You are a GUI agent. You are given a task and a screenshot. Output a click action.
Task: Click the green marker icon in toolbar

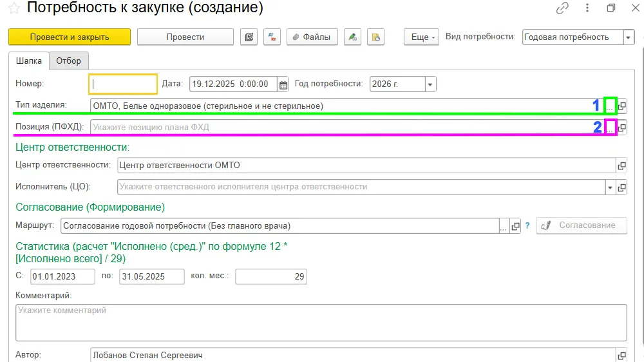tap(352, 37)
